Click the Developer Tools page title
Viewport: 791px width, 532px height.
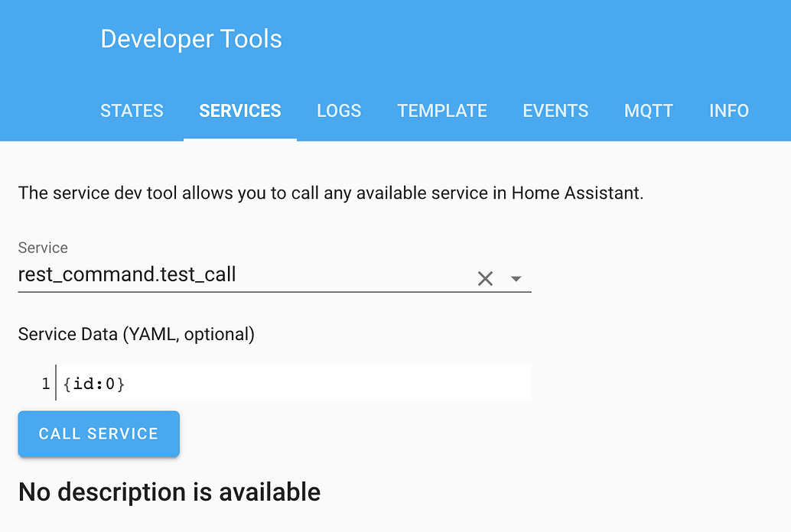click(191, 39)
